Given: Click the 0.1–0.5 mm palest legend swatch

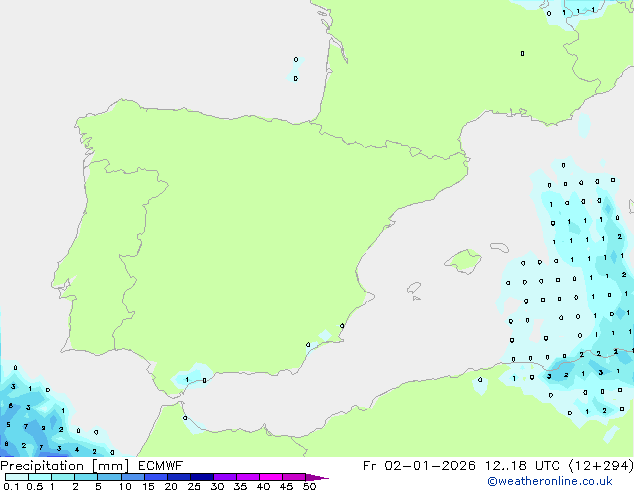Looking at the screenshot, I should pos(17,477).
